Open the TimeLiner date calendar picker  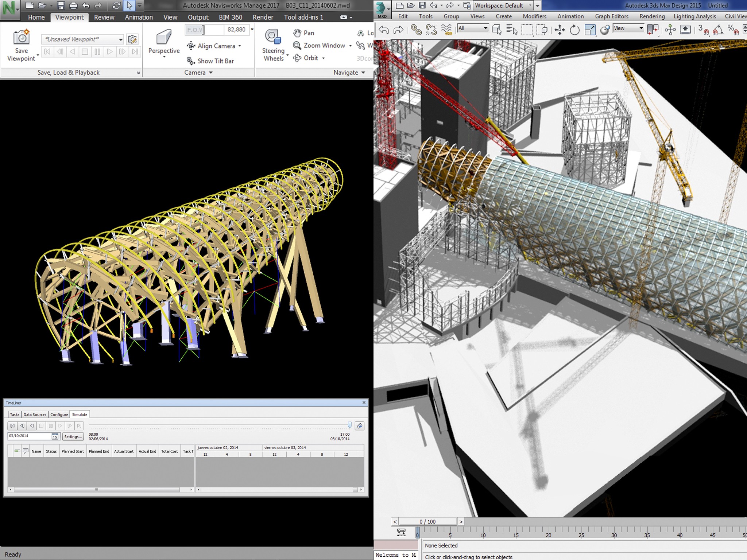tap(55, 436)
